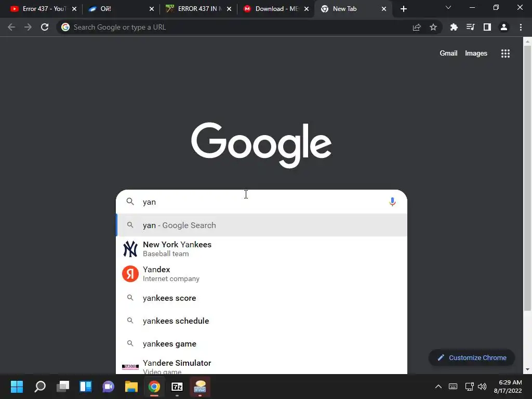Open the Widgets taskbar icon
The width and height of the screenshot is (532, 399).
coord(86,387)
